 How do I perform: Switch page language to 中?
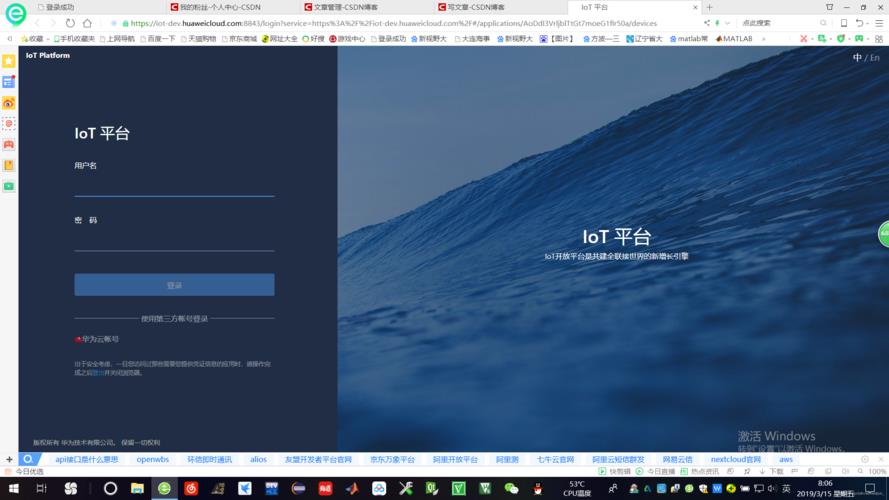coord(857,58)
